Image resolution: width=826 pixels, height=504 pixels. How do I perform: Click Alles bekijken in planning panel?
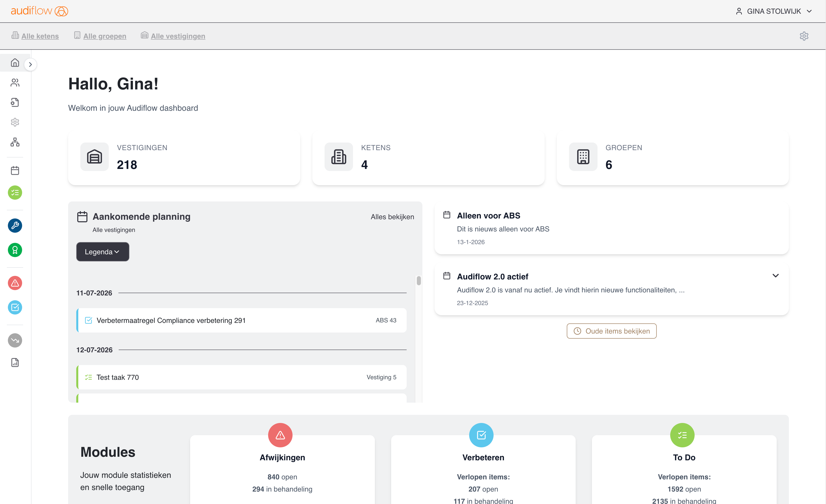(x=392, y=217)
